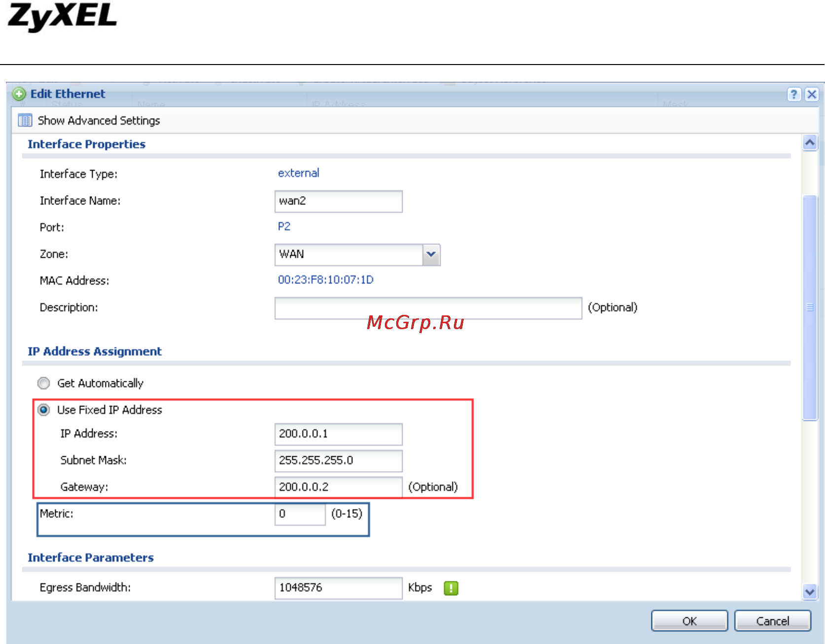Close the Edit Ethernet dialog
The width and height of the screenshot is (825, 644).
(x=812, y=94)
